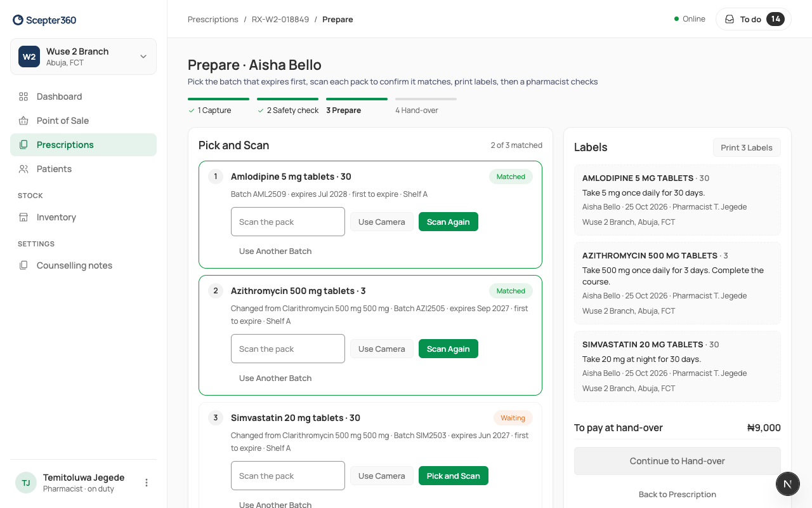The width and height of the screenshot is (812, 508).
Task: Go to Point of Sale
Action: 83,121
